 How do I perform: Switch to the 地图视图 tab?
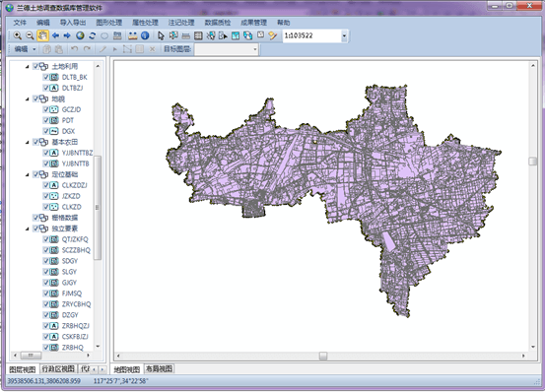click(x=127, y=369)
